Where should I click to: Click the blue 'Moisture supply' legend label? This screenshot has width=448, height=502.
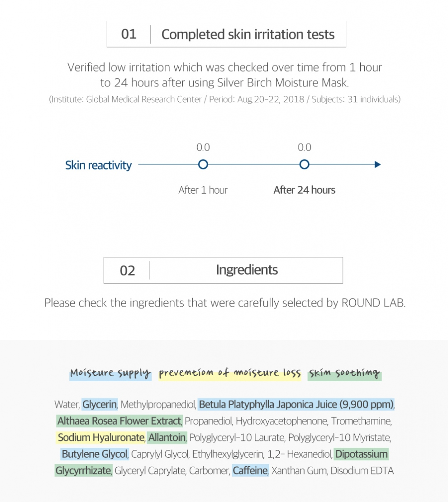110,374
